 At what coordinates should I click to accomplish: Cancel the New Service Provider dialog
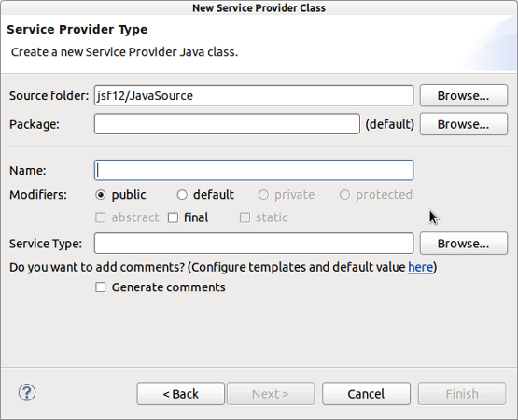(x=366, y=394)
